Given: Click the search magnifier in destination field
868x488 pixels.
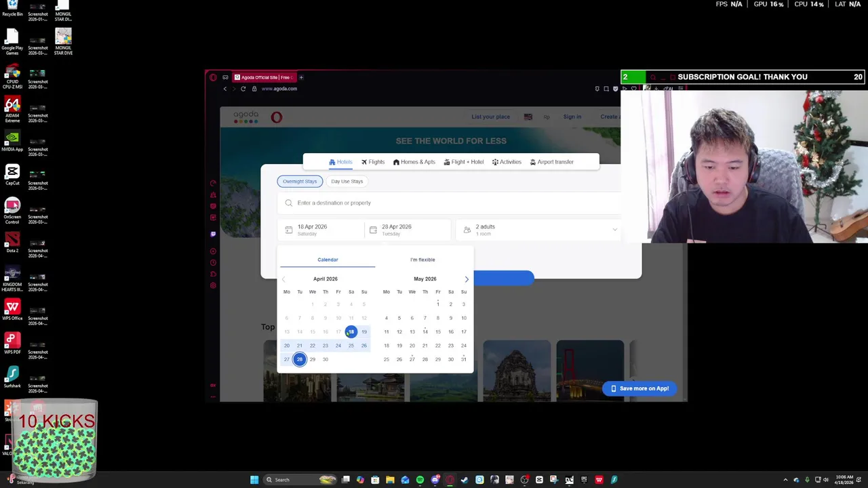Looking at the screenshot, I should click(289, 203).
